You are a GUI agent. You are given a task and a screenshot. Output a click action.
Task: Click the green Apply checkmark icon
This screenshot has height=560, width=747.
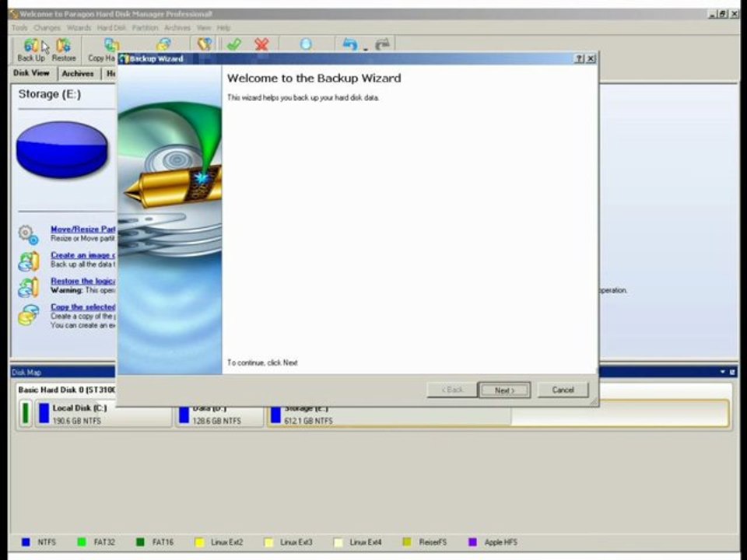pyautogui.click(x=234, y=45)
